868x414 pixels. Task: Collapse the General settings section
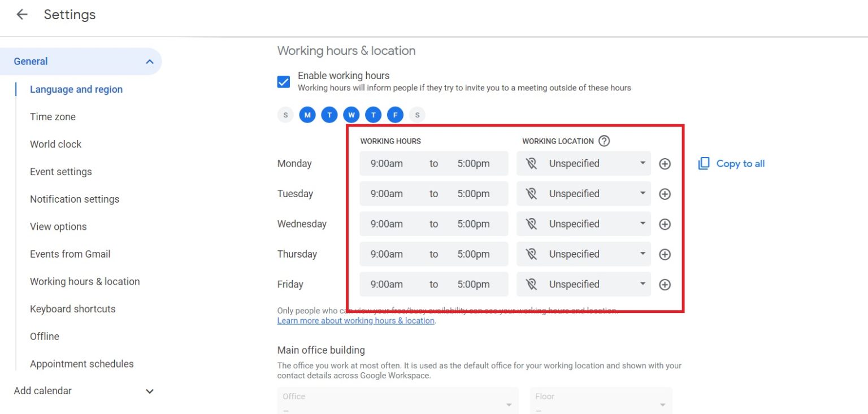pos(149,62)
